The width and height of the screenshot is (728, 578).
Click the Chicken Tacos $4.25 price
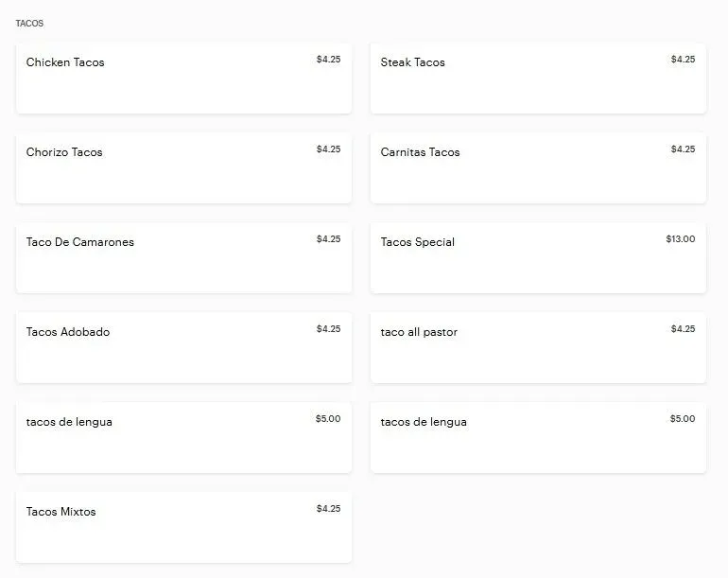click(328, 60)
